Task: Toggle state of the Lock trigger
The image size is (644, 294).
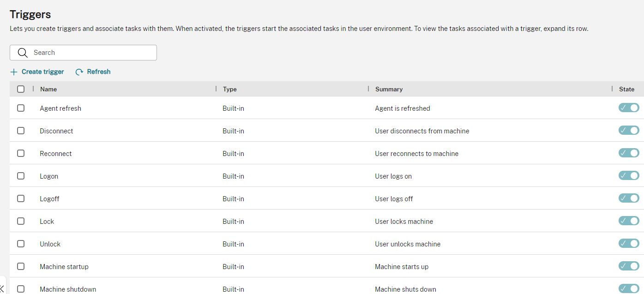Action: (628, 221)
